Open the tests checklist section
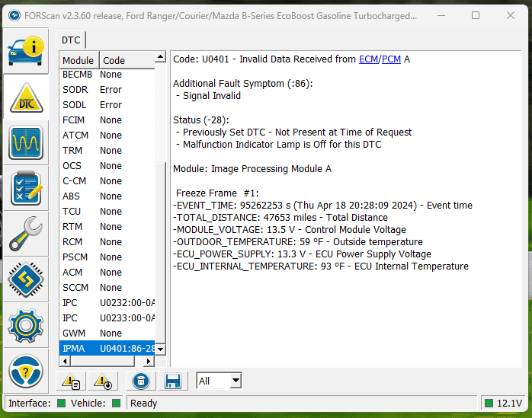Viewport: 532px width, 418px height. click(26, 189)
